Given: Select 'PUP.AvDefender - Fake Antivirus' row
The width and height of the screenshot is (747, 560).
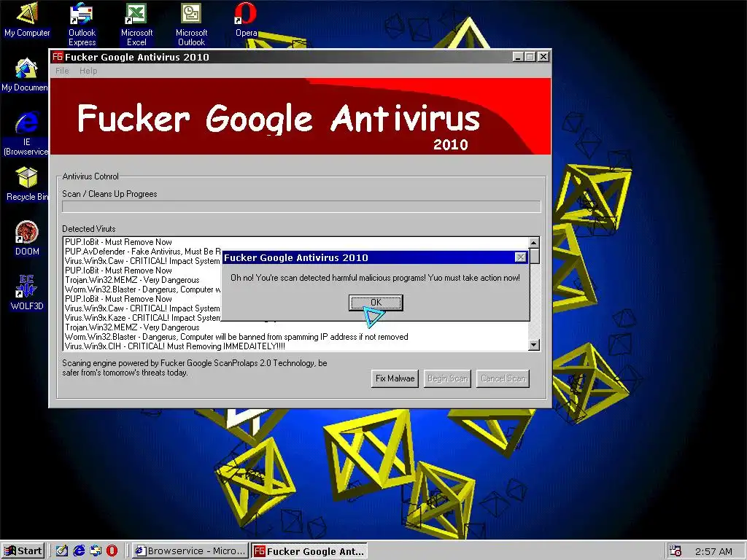Looking at the screenshot, I should click(x=143, y=252).
